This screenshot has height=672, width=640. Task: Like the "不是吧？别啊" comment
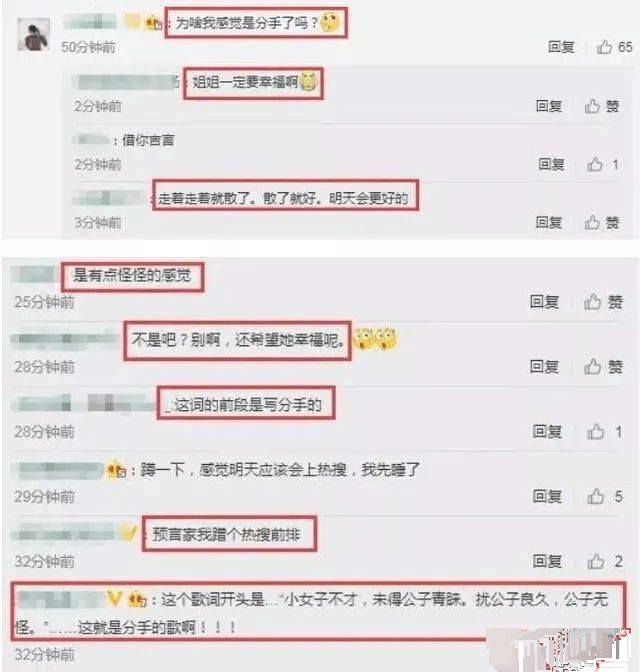click(592, 366)
